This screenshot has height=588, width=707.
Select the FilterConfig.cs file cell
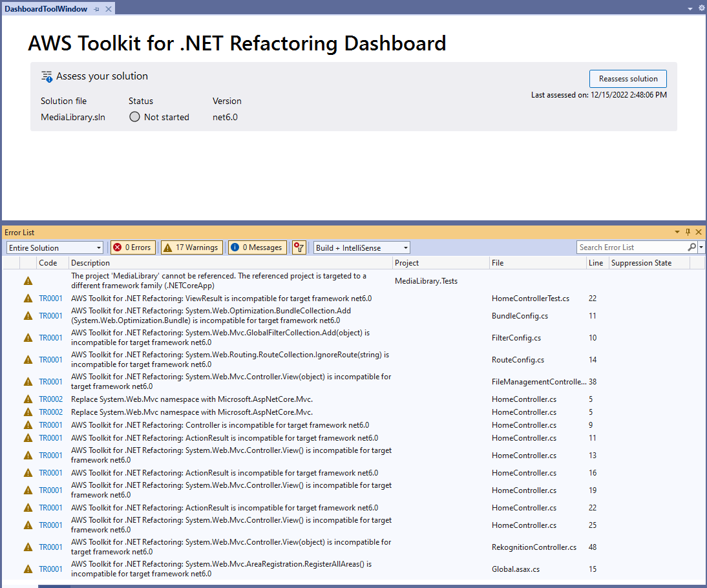coord(516,338)
